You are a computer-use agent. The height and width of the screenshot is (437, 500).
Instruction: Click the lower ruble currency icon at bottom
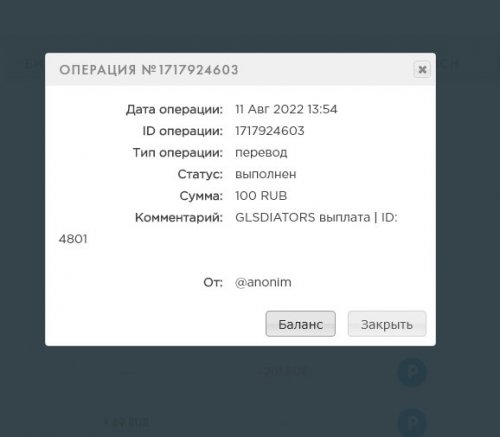[x=412, y=423]
